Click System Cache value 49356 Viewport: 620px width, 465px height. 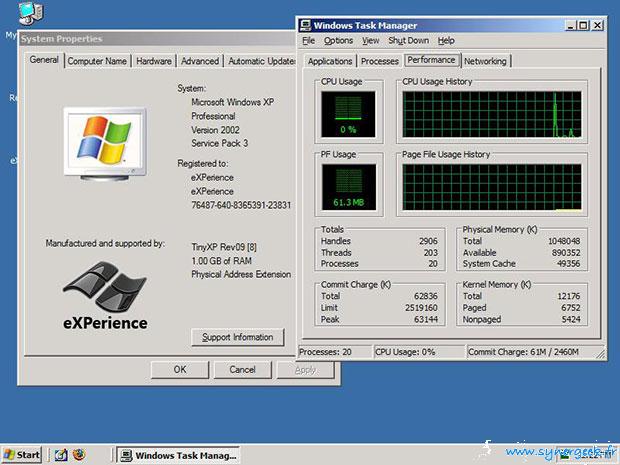click(568, 264)
